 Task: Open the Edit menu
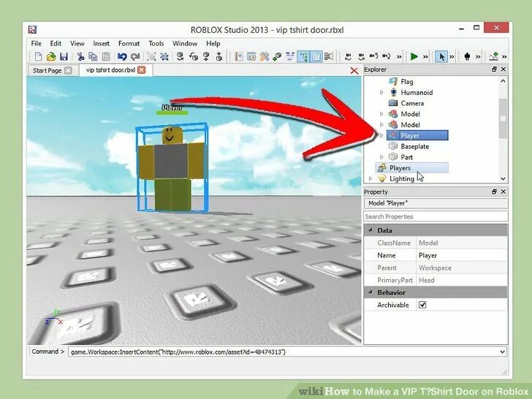56,43
